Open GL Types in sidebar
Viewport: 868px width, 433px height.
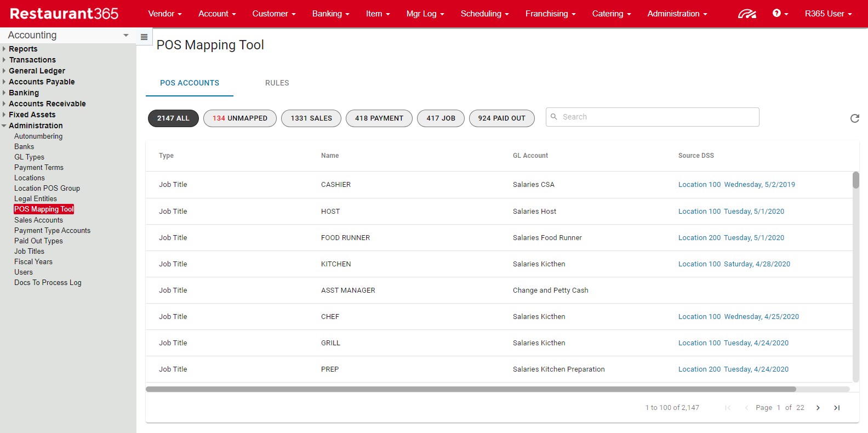coord(29,157)
